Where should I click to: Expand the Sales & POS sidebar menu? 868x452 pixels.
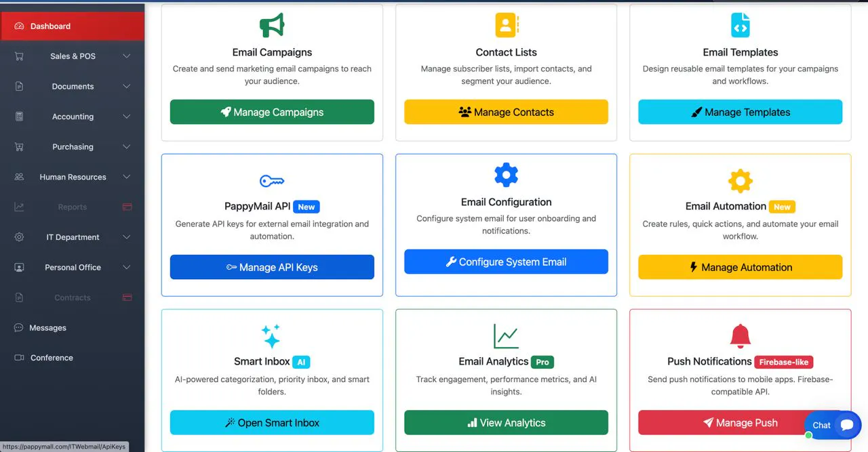(x=73, y=56)
